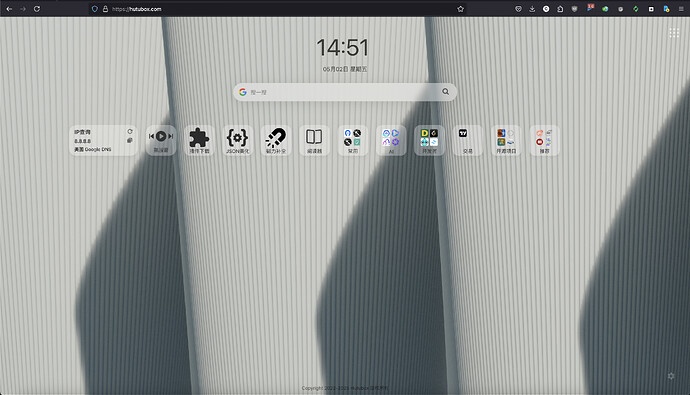Click the 14:51 clock display
The height and width of the screenshot is (395, 690).
pos(342,48)
